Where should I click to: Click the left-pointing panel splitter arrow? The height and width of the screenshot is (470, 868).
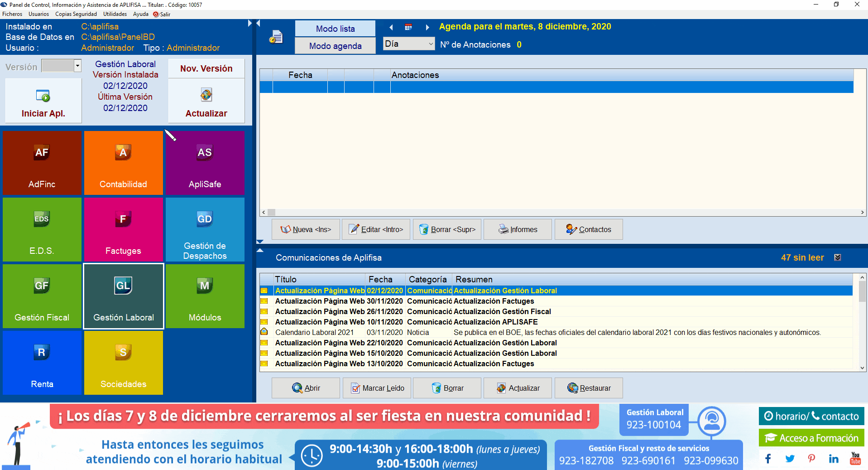point(258,23)
